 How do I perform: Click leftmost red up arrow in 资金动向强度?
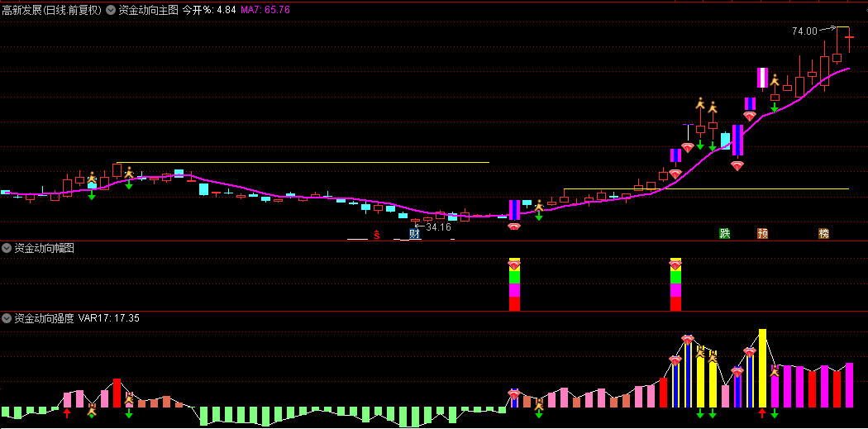[x=67, y=413]
